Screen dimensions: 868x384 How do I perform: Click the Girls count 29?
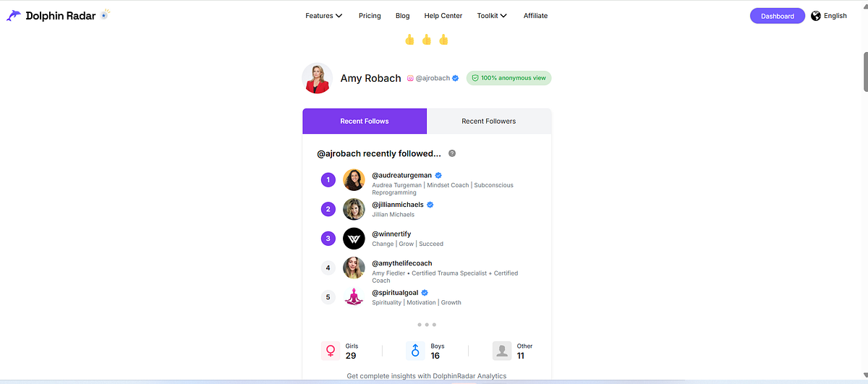(351, 356)
